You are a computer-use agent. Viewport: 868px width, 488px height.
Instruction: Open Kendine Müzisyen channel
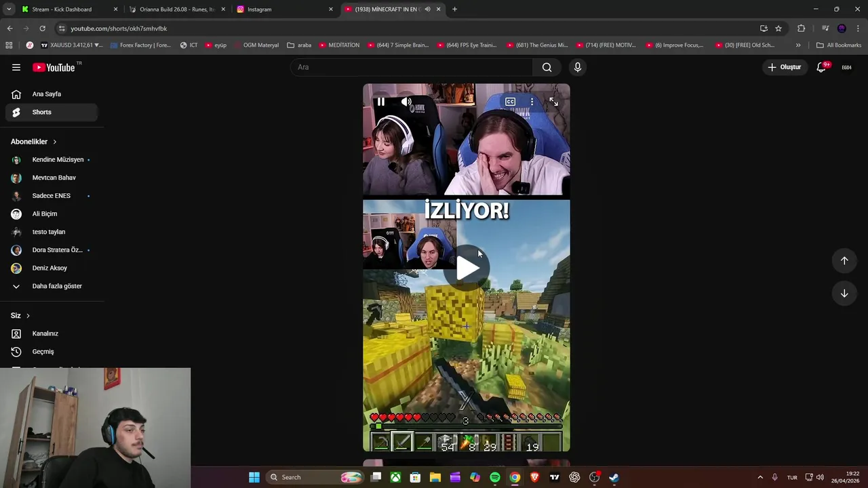(52, 159)
